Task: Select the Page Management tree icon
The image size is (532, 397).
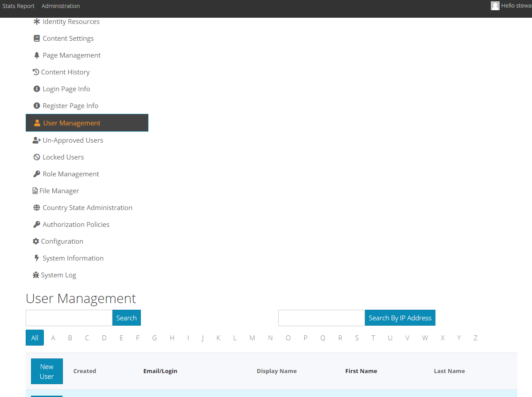Action: click(36, 55)
